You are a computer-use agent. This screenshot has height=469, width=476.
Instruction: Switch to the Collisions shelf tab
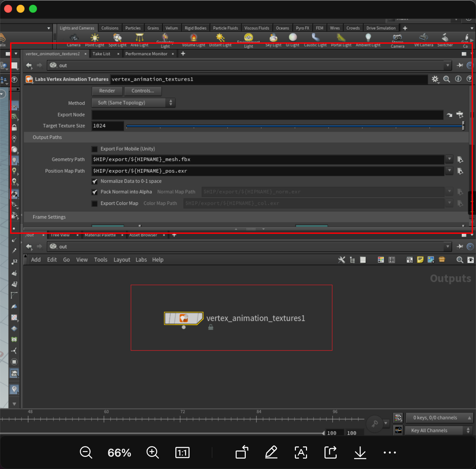(x=110, y=28)
